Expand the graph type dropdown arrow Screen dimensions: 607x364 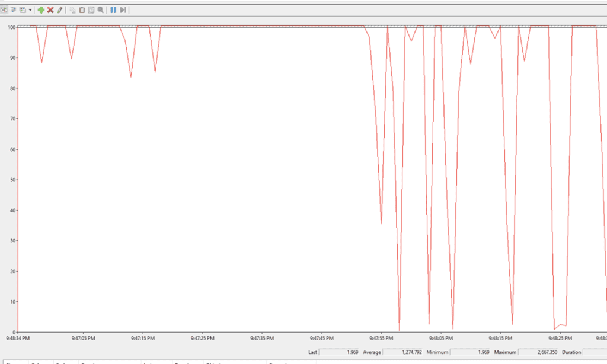(x=30, y=9)
